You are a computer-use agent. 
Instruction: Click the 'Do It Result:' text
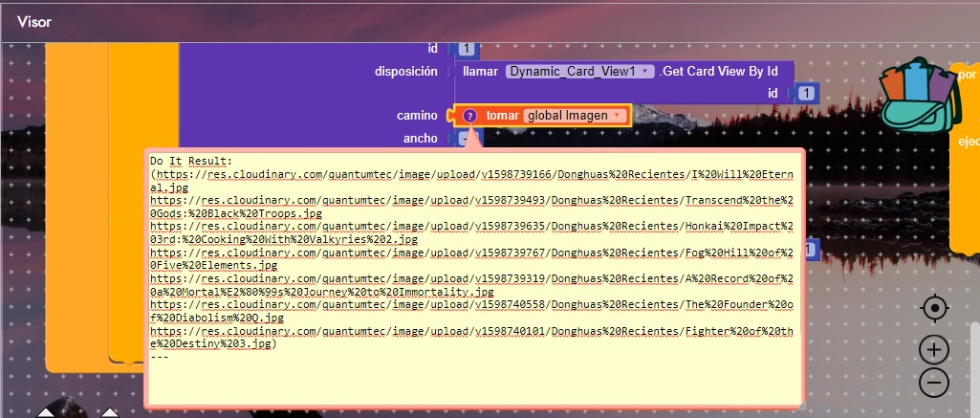click(x=190, y=162)
